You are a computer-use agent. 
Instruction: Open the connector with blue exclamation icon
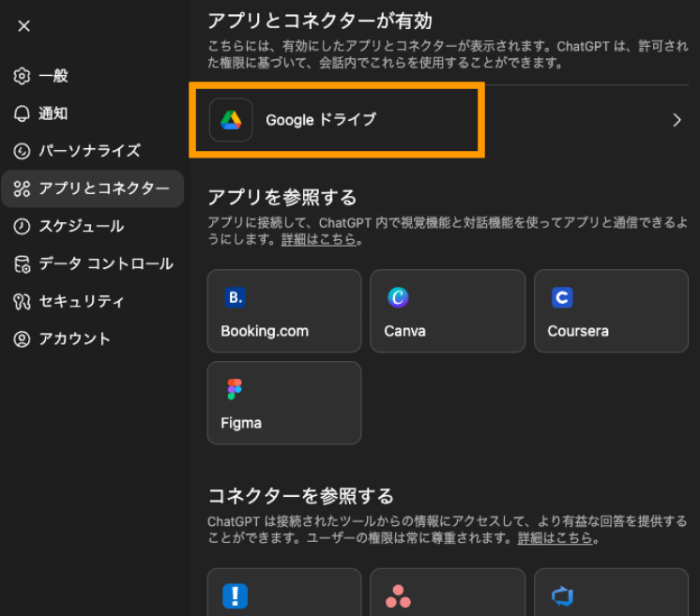(284, 593)
